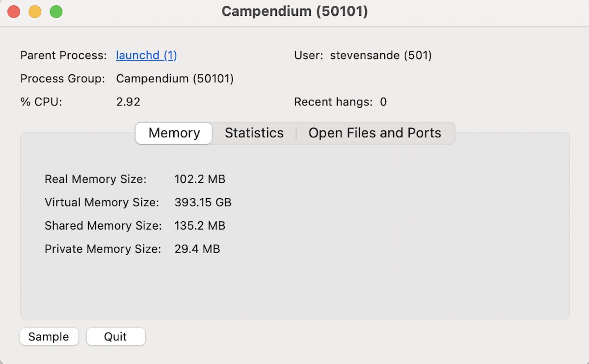
Task: Click the Campendium (50101) window title
Action: (x=294, y=11)
